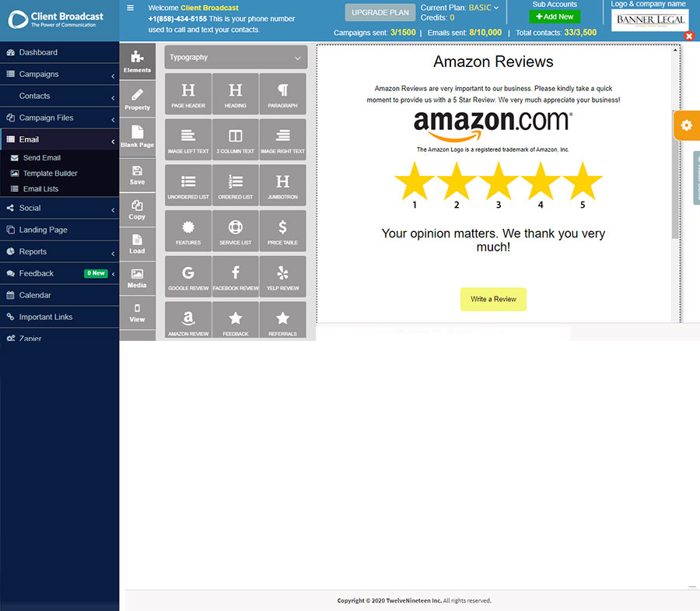Insert an Unordered List element

coord(188,185)
